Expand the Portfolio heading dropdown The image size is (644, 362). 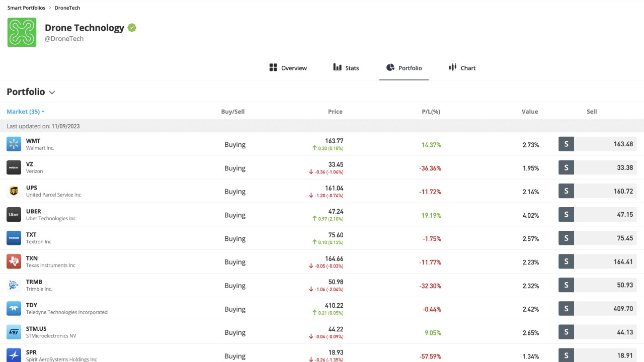(52, 93)
